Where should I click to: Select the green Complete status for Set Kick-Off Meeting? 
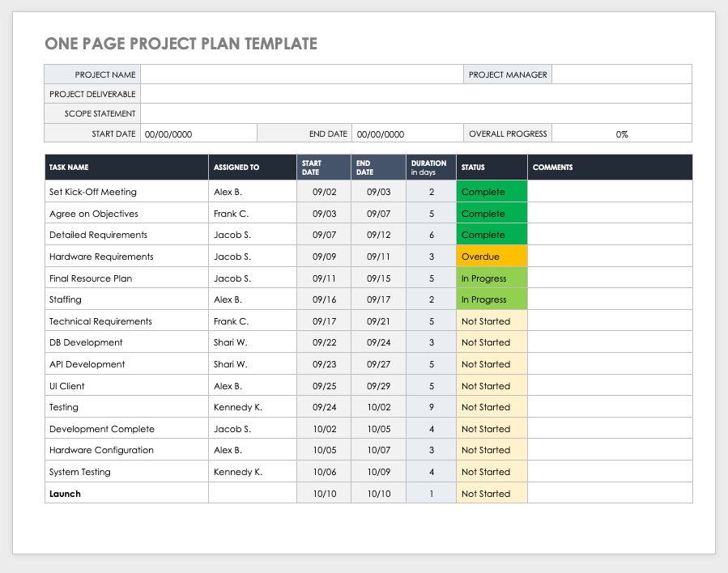pos(492,192)
